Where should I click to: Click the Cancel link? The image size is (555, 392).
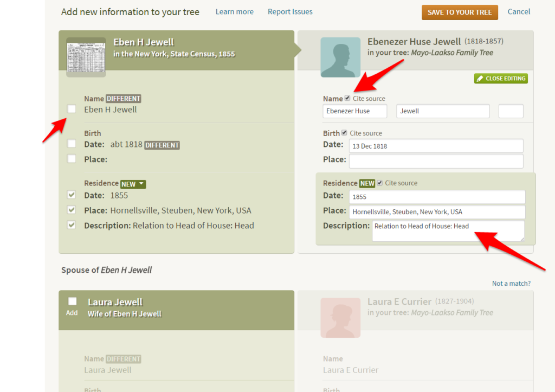(519, 12)
